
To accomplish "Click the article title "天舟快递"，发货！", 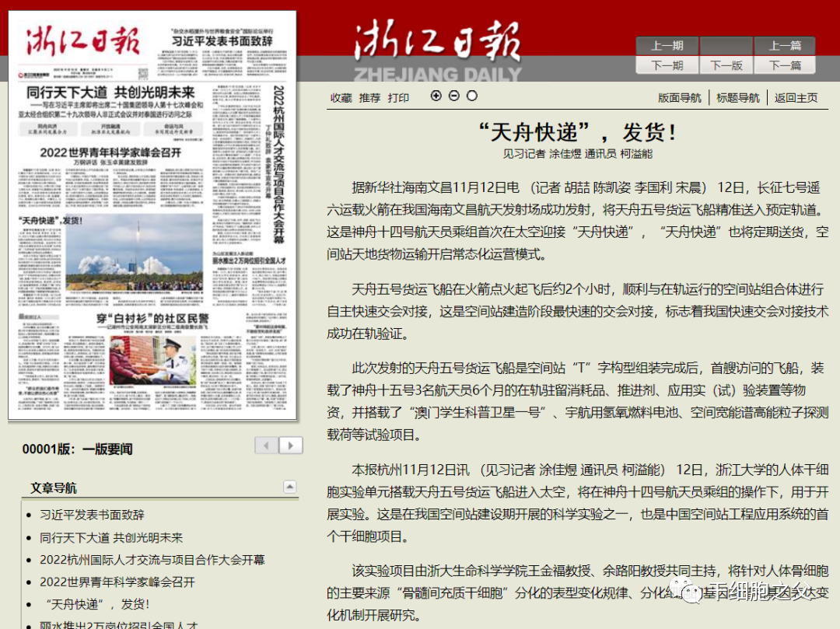I will (x=577, y=131).
